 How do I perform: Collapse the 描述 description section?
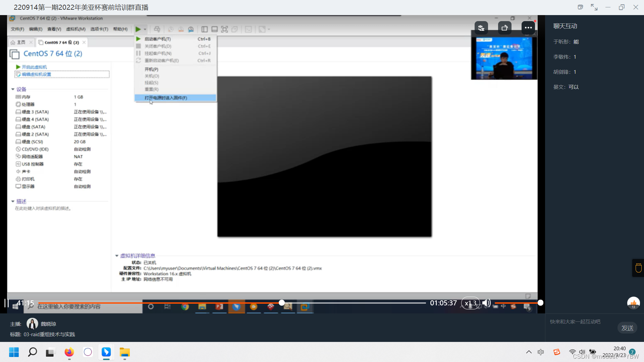pyautogui.click(x=13, y=201)
